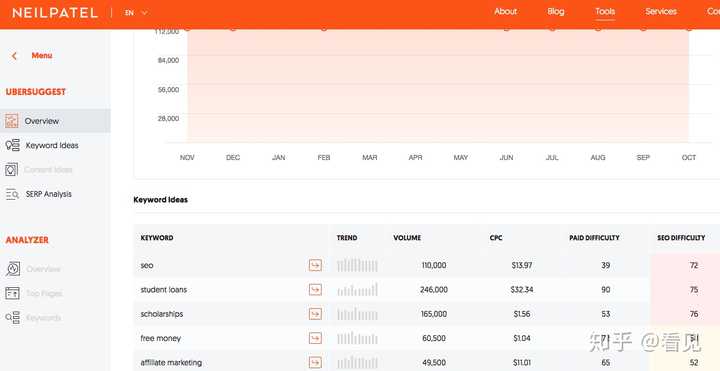Open SERP Analysis in the sidebar
The image size is (720, 371).
[49, 194]
